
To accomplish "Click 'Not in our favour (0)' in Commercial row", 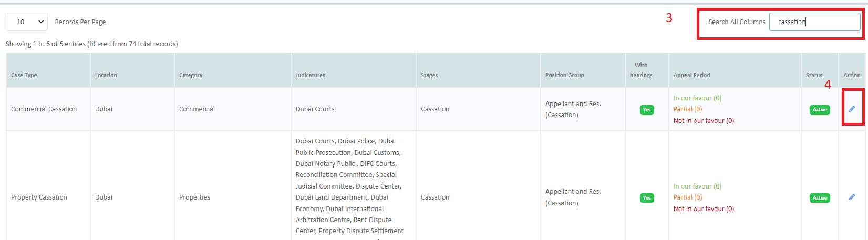I will 704,121.
